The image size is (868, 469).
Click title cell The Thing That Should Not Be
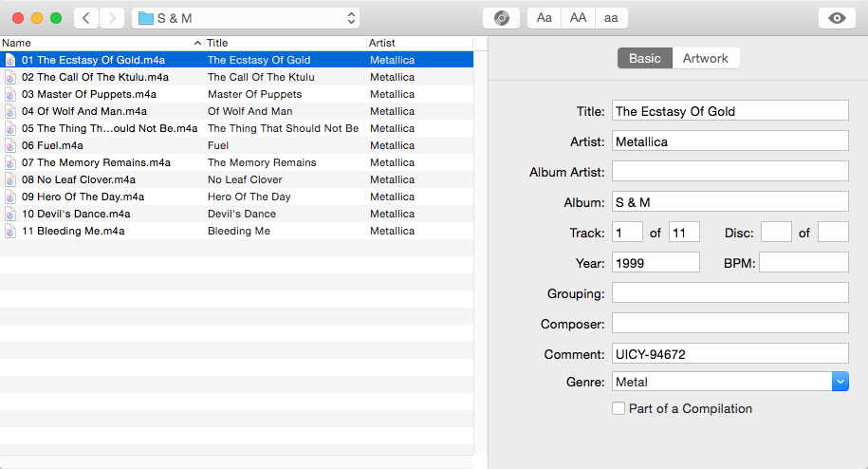(283, 128)
